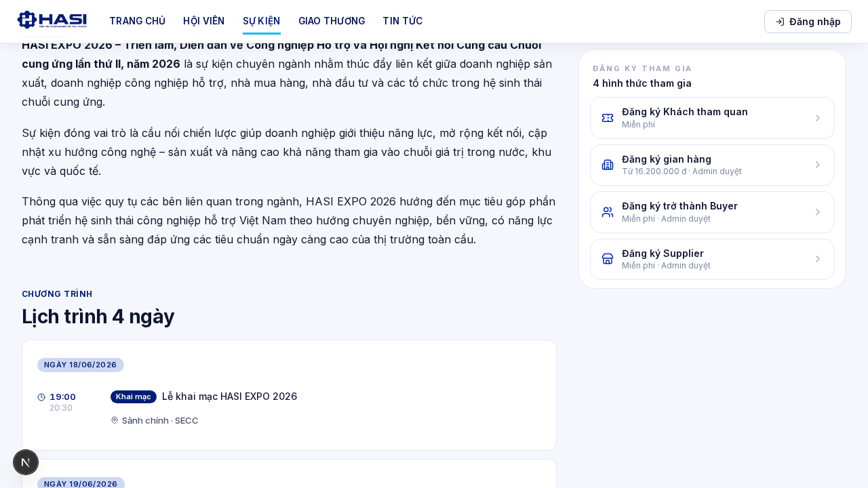Select the SỰ KIỆN nav tab
The height and width of the screenshot is (488, 868).
point(261,21)
